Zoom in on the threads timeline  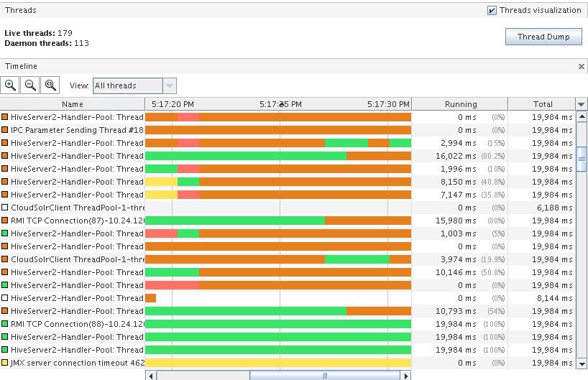(10, 85)
